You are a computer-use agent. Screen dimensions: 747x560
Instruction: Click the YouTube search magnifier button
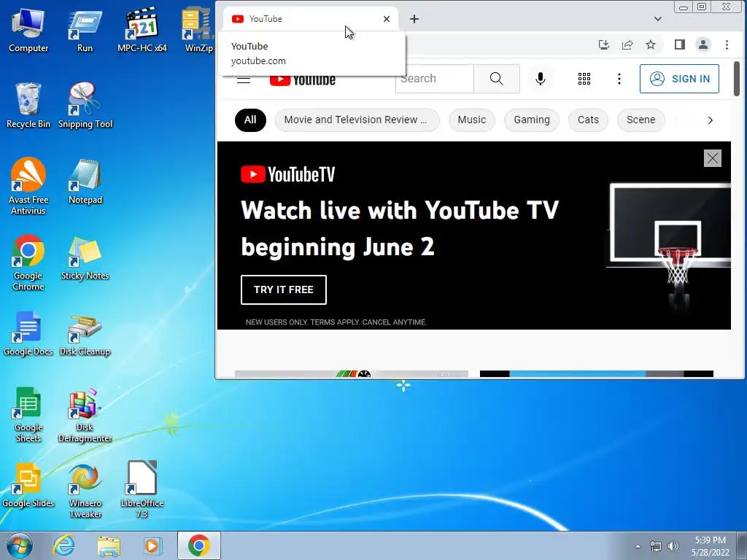click(496, 79)
